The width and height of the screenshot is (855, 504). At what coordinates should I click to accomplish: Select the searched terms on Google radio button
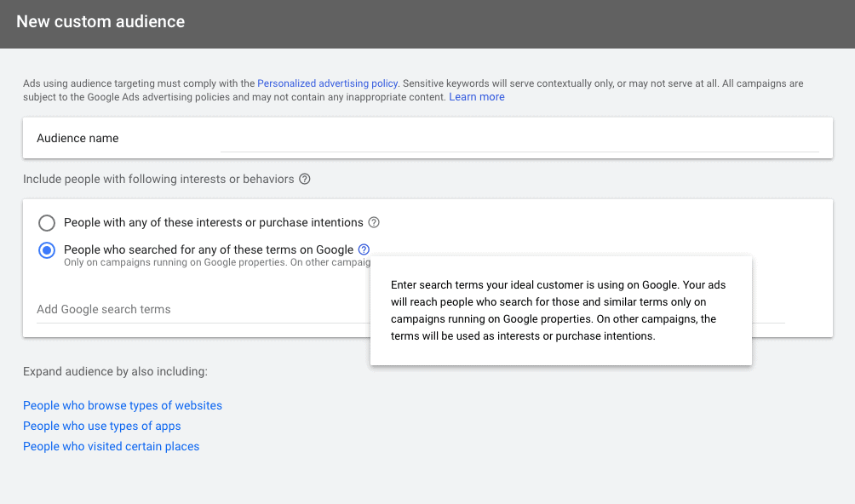(48, 250)
